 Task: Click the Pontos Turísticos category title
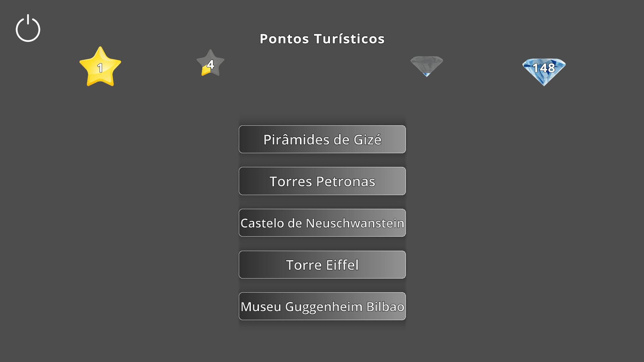322,39
